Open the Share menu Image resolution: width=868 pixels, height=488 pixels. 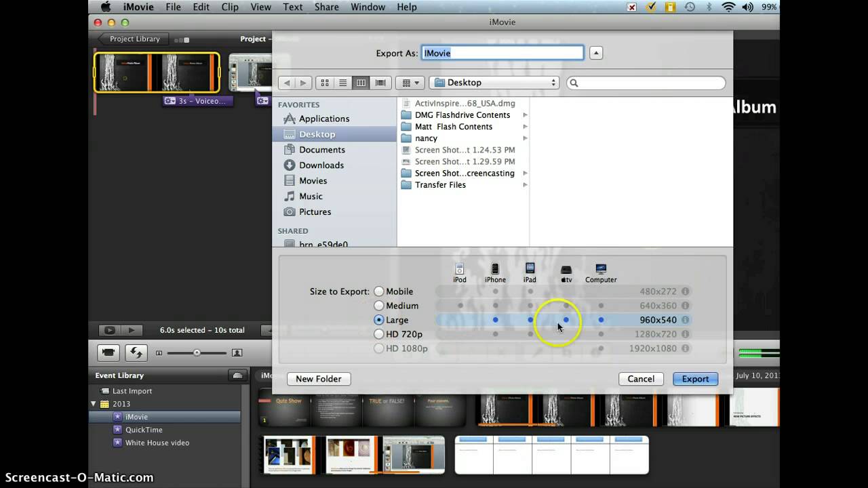pos(326,7)
